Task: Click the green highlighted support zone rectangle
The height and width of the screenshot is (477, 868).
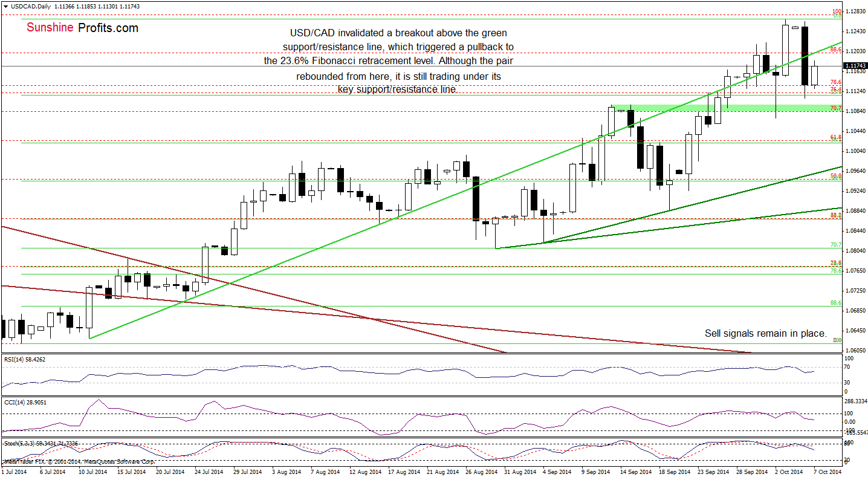Action: coord(726,108)
